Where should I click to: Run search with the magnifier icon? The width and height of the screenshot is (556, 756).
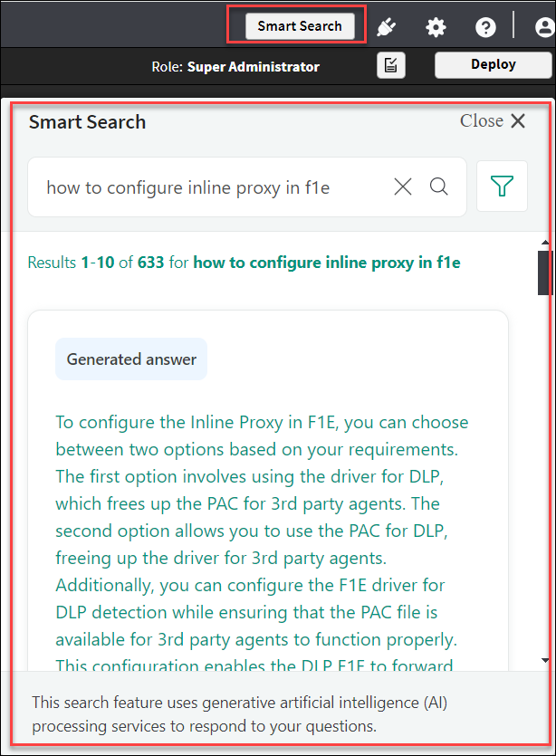439,187
